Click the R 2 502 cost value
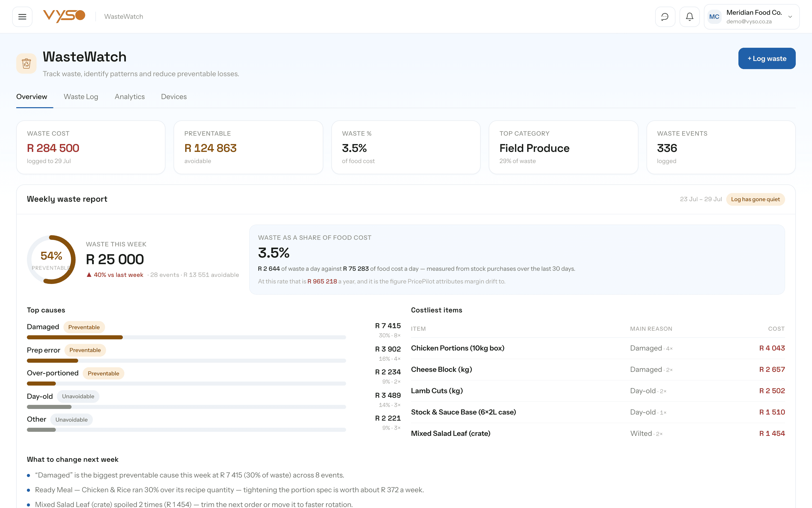812x508 pixels. pyautogui.click(x=772, y=391)
